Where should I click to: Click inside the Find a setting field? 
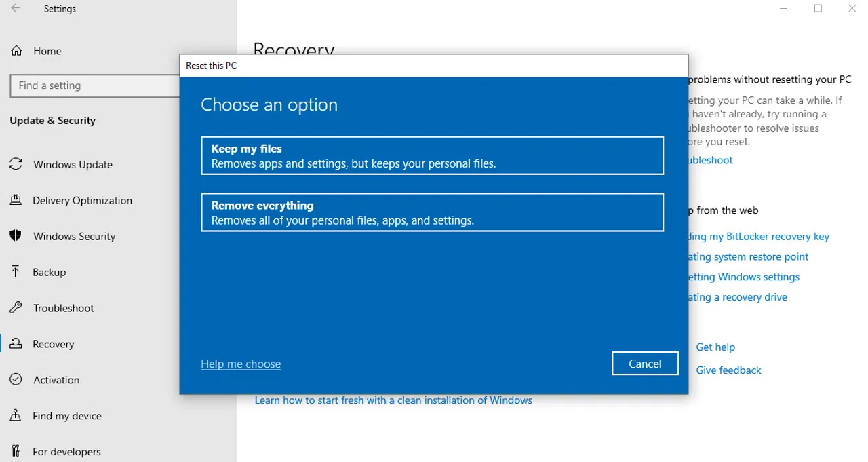(x=95, y=85)
